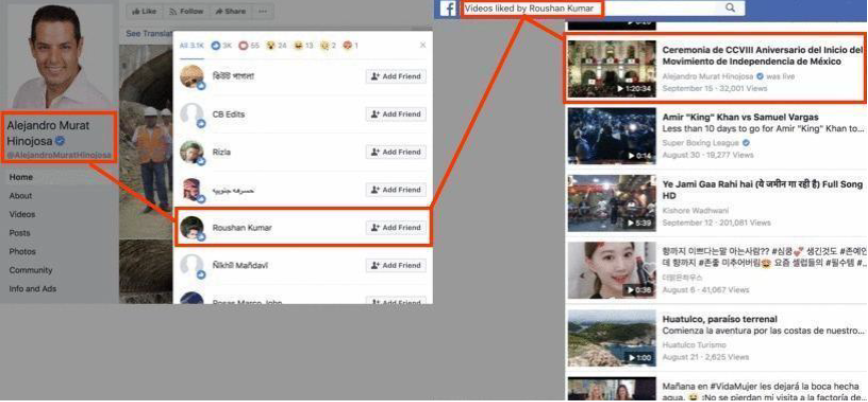The image size is (868, 402).
Task: Click the August 30 · 19,277 Views text
Action: click(709, 156)
